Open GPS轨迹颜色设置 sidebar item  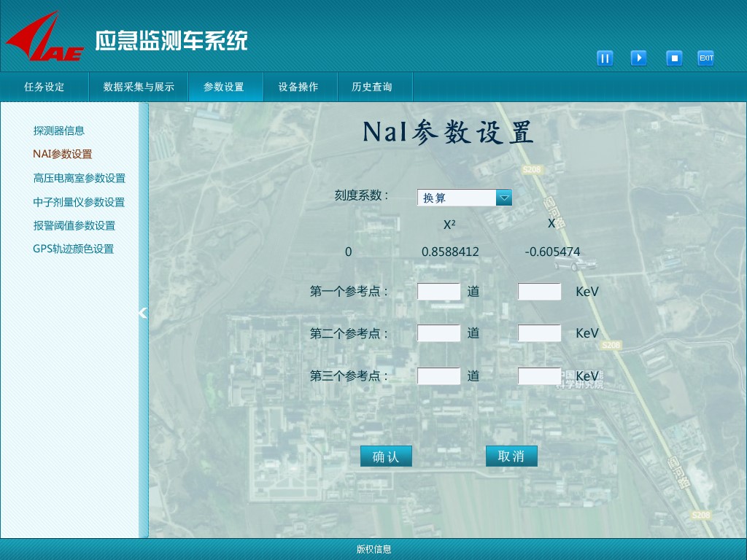(74, 249)
